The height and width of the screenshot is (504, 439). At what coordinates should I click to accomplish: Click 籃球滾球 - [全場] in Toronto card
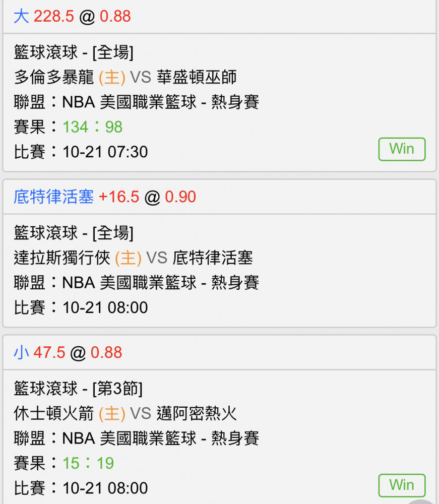tap(74, 52)
